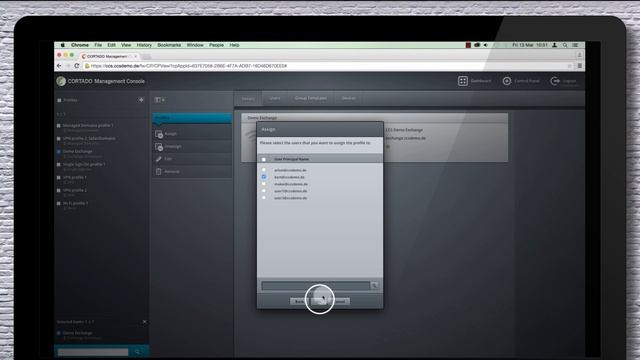Click the volume icon in the menu bar

pos(485,45)
